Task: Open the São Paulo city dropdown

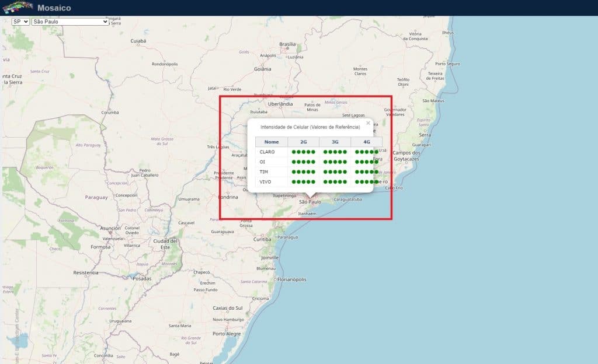Action: [70, 22]
